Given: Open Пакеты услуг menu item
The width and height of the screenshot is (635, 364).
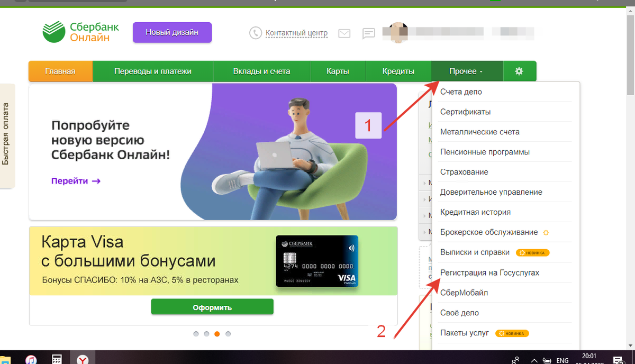Looking at the screenshot, I should [505, 333].
